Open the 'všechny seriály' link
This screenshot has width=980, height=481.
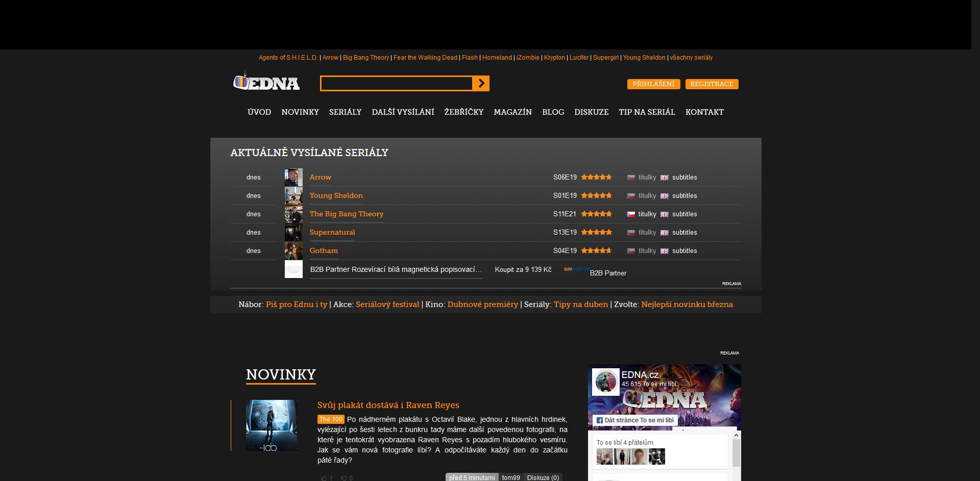point(691,58)
